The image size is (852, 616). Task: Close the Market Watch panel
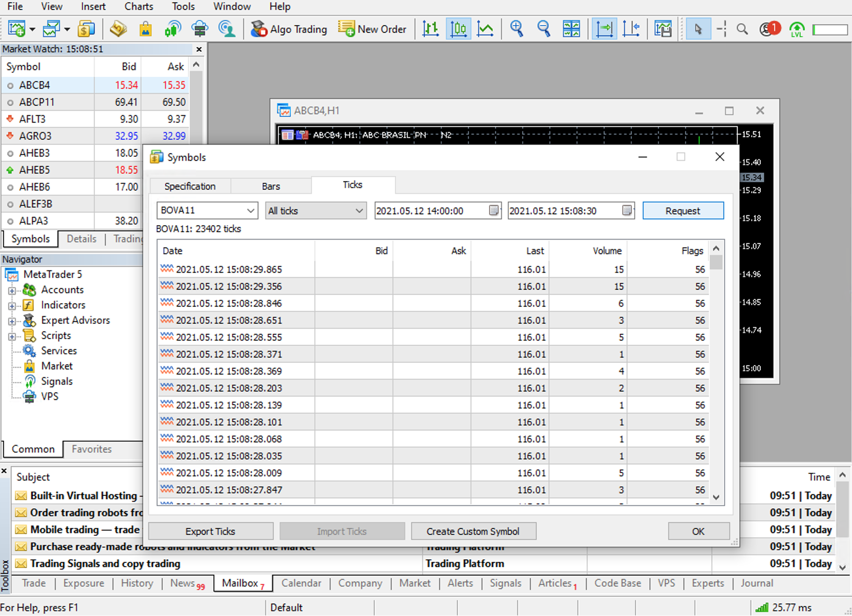199,49
